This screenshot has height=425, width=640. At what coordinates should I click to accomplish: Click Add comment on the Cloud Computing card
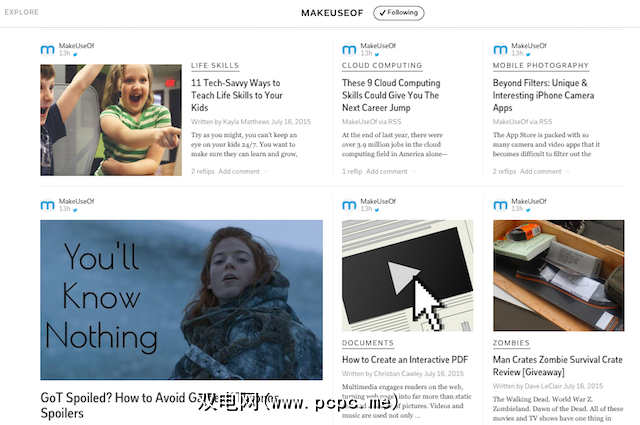[x=387, y=171]
